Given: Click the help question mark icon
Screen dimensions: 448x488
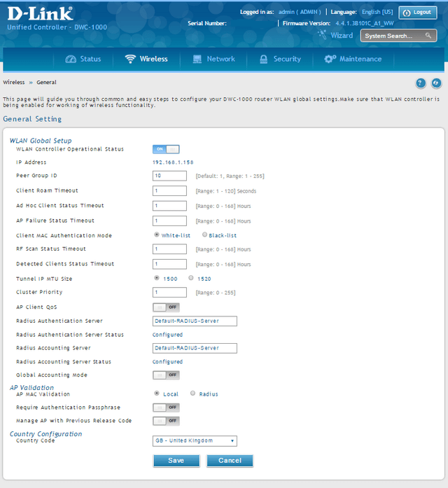Looking at the screenshot, I should (421, 83).
